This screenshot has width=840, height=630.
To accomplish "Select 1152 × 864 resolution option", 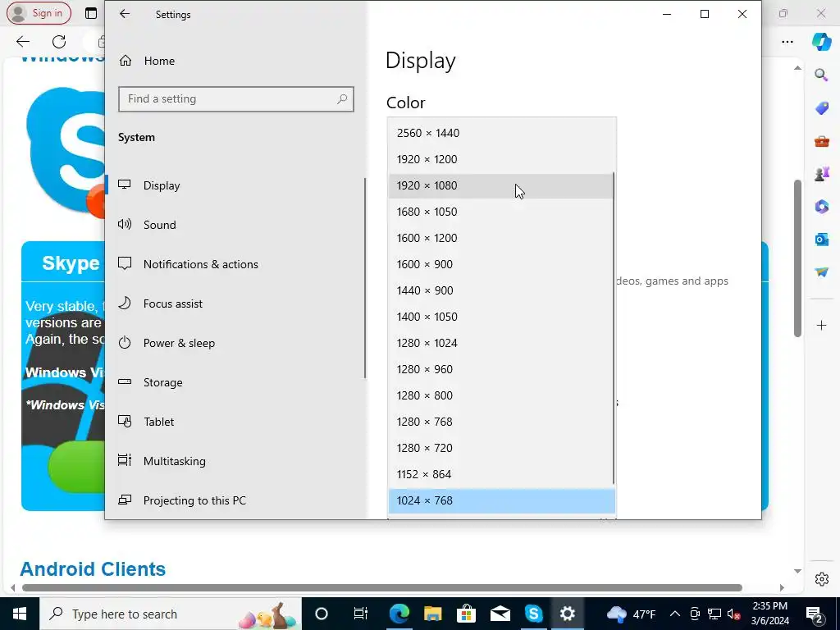I will pyautogui.click(x=501, y=474).
